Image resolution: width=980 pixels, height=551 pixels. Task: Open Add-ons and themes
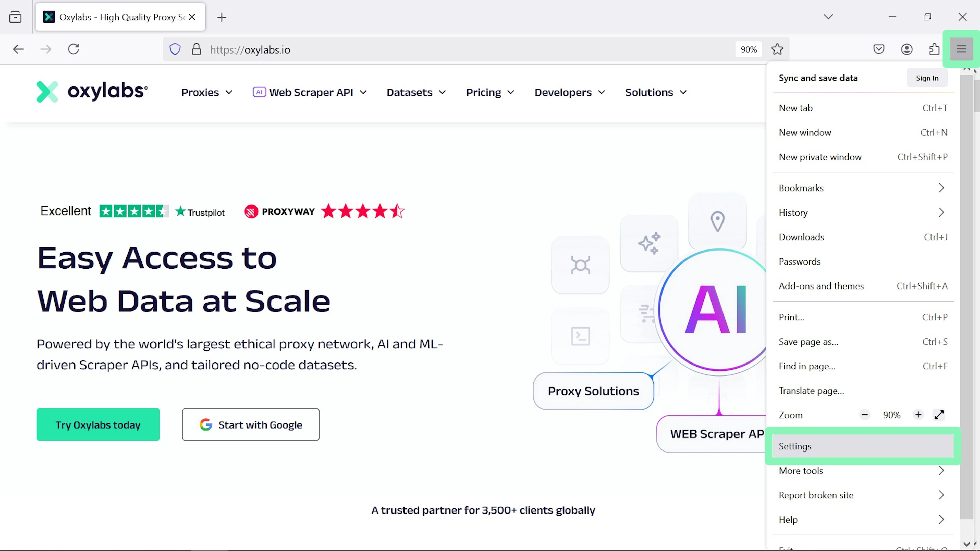click(863, 286)
